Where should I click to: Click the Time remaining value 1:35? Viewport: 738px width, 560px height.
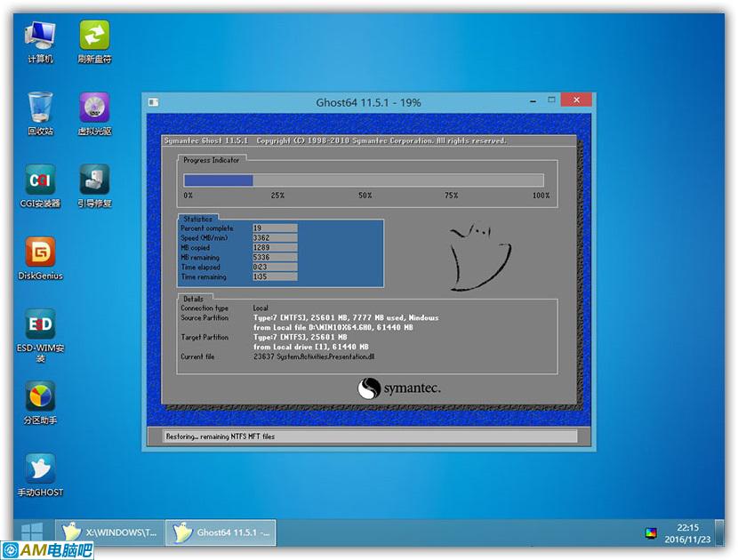[x=275, y=276]
